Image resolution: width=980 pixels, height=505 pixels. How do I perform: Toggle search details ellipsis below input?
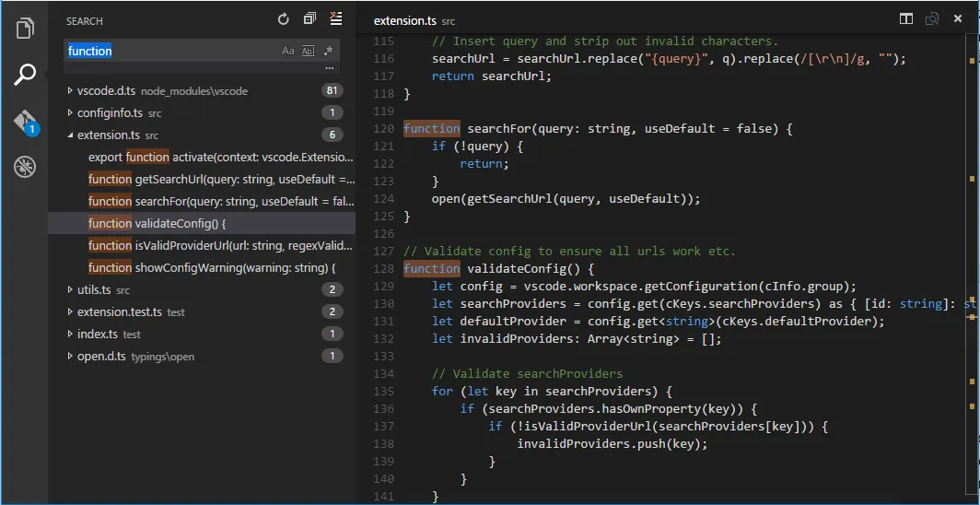(x=329, y=69)
